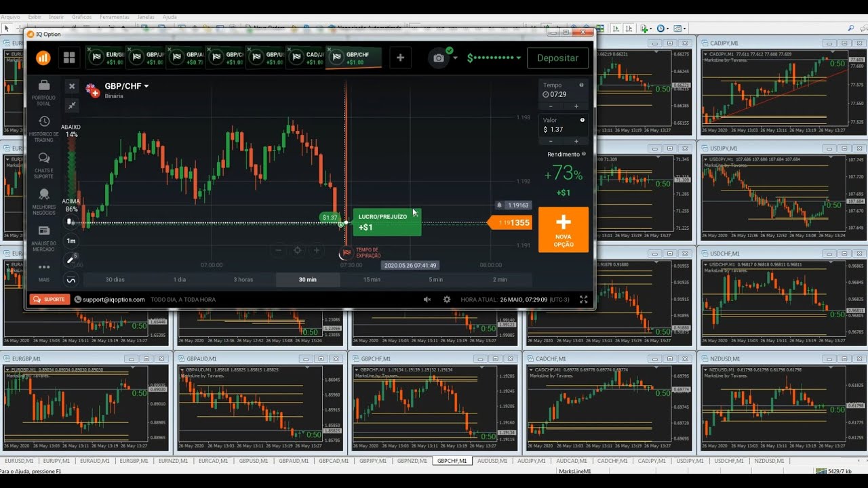Open GBP/CHF asset dropdown arrow

click(146, 86)
